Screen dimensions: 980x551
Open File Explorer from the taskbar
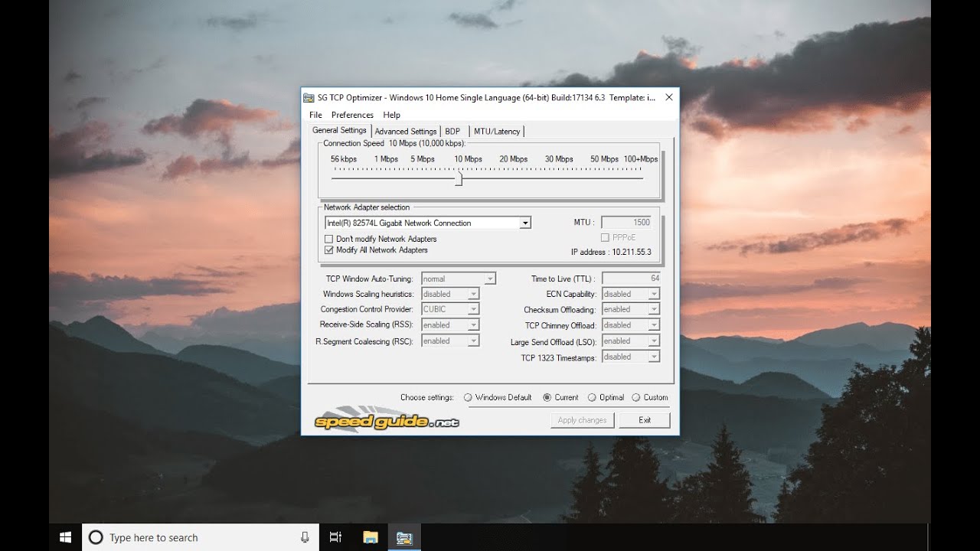[x=370, y=537]
